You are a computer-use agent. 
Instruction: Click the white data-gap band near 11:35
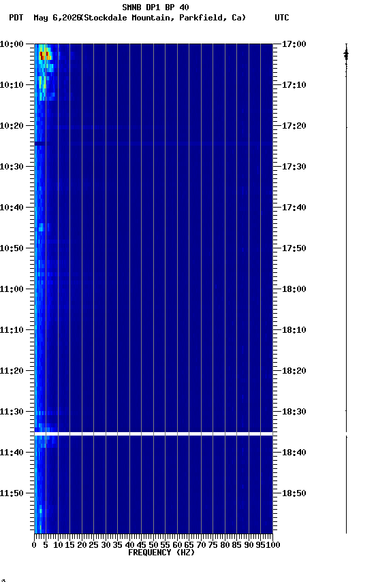point(153,434)
